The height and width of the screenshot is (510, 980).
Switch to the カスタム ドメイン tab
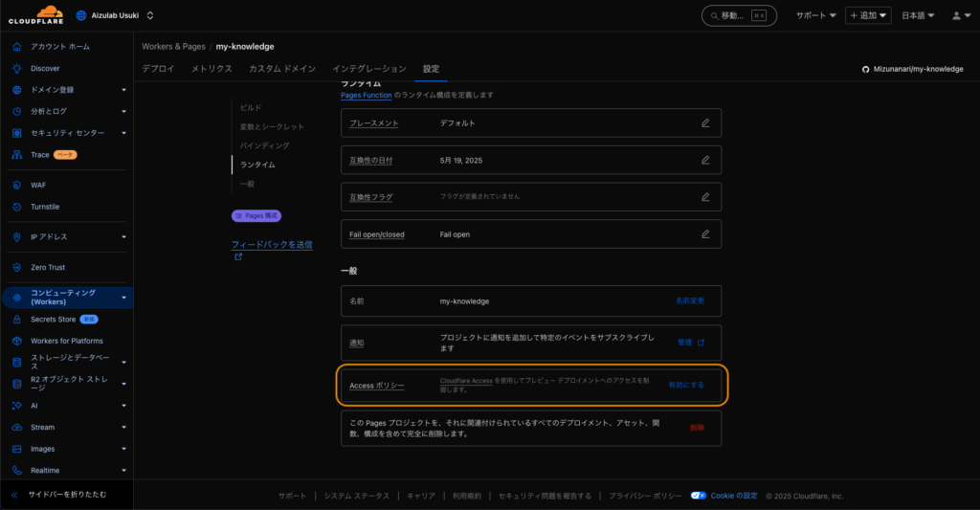point(282,69)
